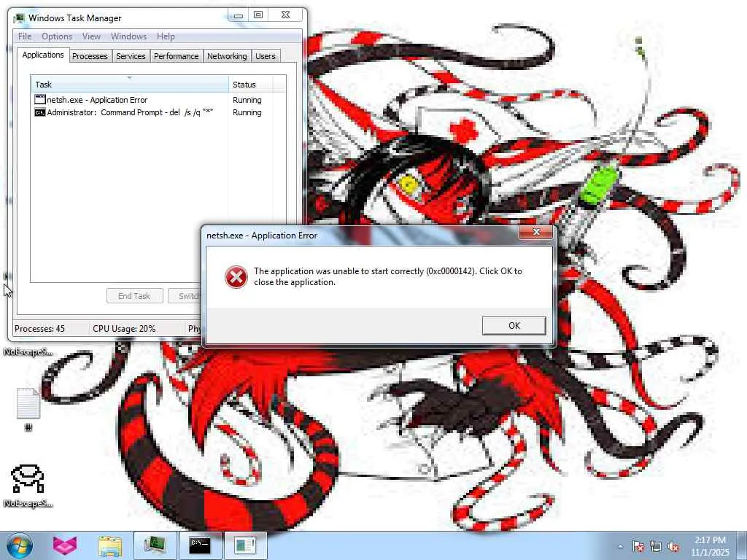Click Processes: 45 in status bar
747x560 pixels.
tap(39, 329)
